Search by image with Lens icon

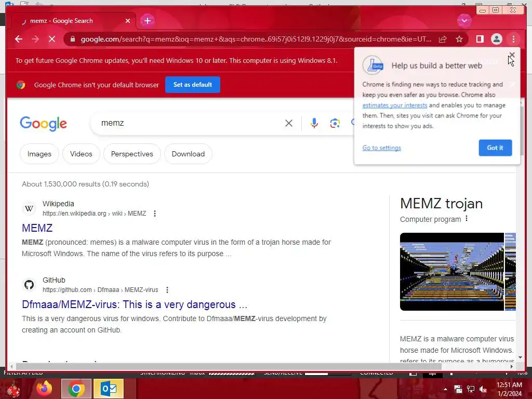[x=335, y=123]
